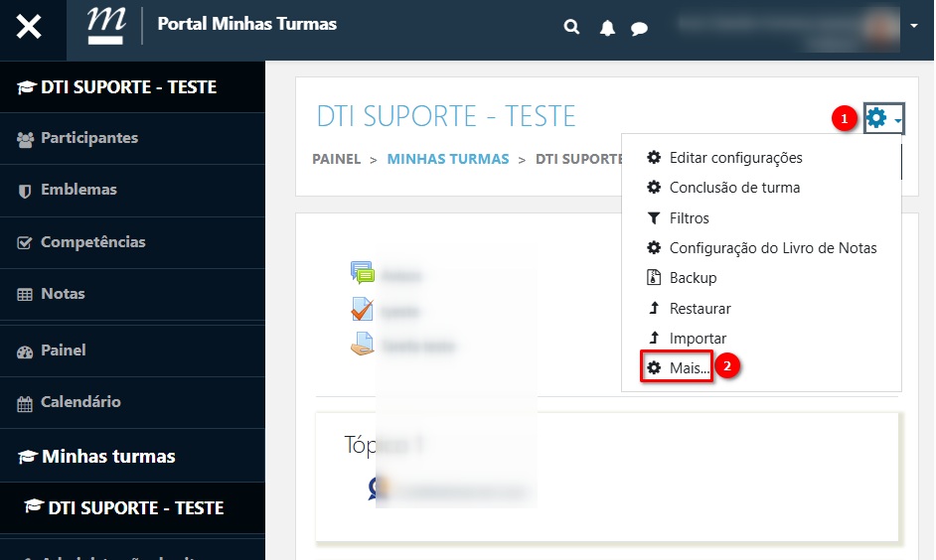Click the blurred user profile avatar
The image size is (936, 560).
point(882,28)
